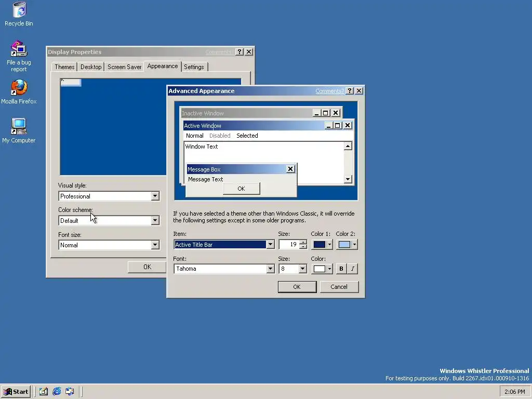Open the Screen Saver tab
Image resolution: width=532 pixels, height=399 pixels.
125,67
